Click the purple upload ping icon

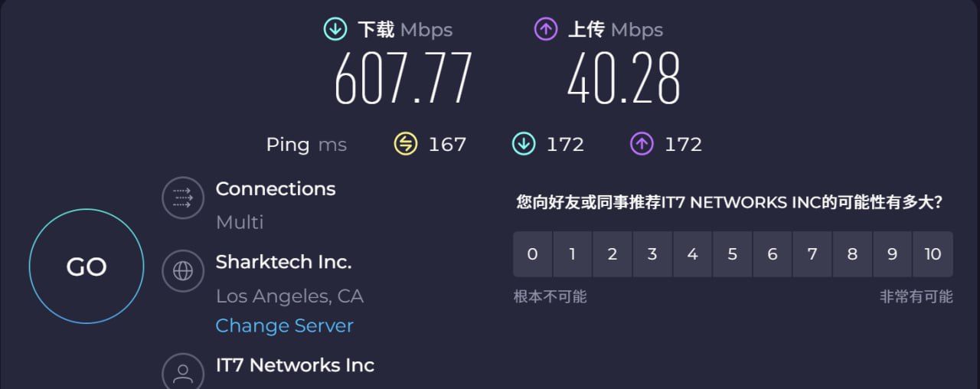point(642,144)
